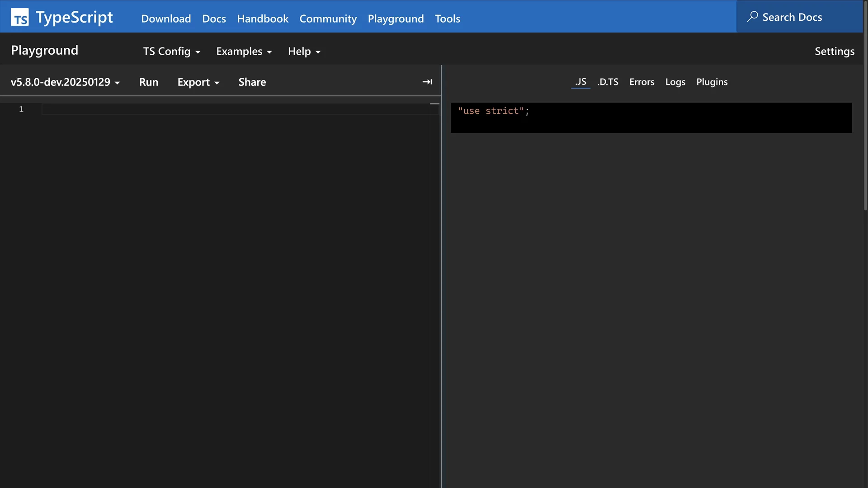
Task: Click the TypeScript TS logo icon
Action: 20,17
